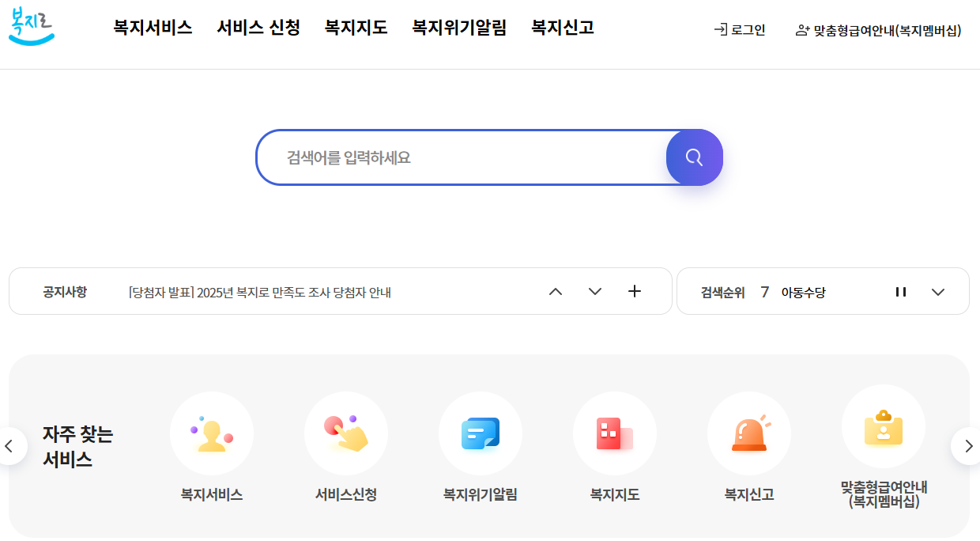Open the 서비스신청 hand icon
This screenshot has height=541, width=980.
pos(346,433)
